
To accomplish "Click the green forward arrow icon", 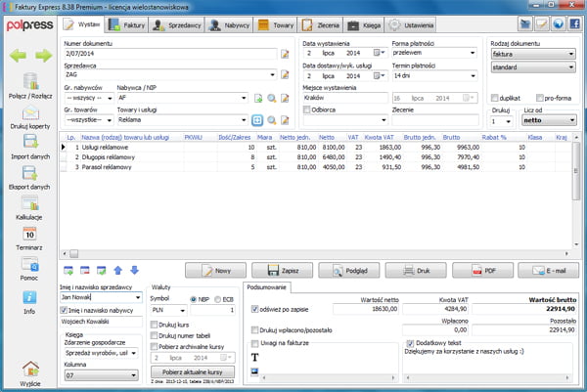I will [x=42, y=56].
